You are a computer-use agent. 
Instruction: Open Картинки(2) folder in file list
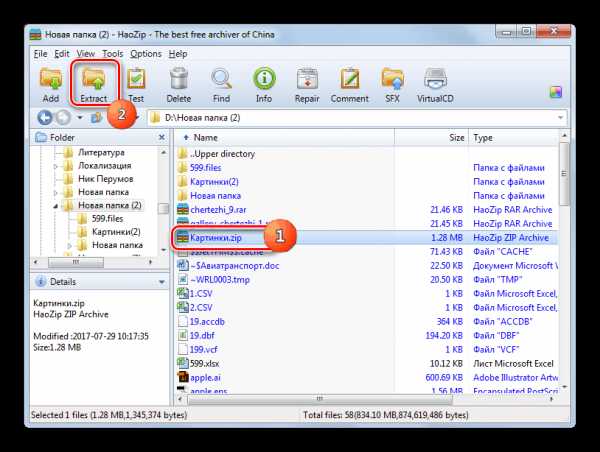coord(214,182)
